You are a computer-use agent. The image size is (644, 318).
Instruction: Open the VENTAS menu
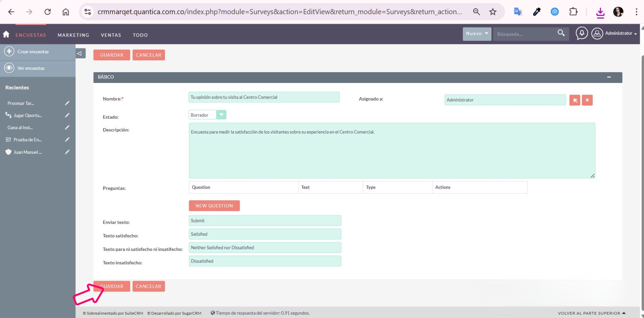click(x=111, y=35)
